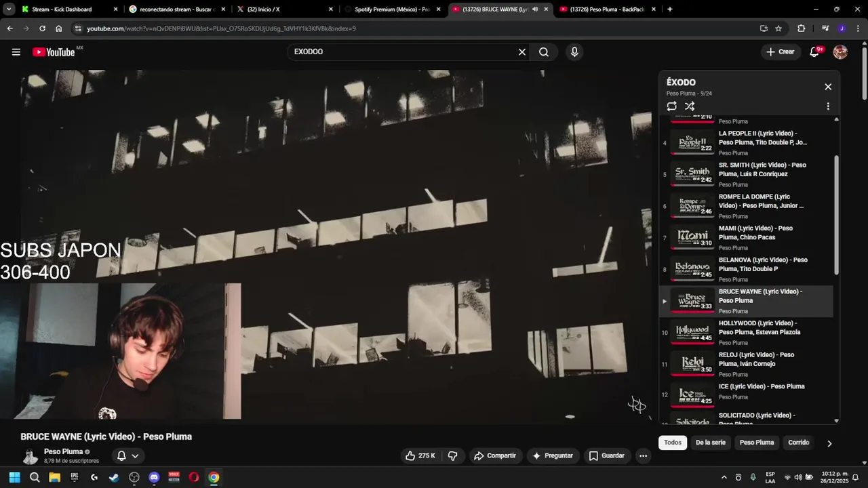Viewport: 868px width, 488px height.
Task: Click Compartir button
Action: click(494, 455)
